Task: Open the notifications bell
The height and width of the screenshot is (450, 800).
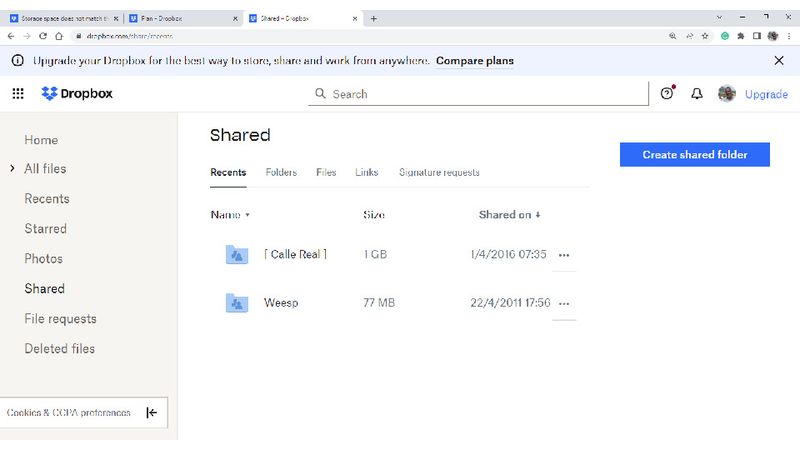Action: [696, 93]
